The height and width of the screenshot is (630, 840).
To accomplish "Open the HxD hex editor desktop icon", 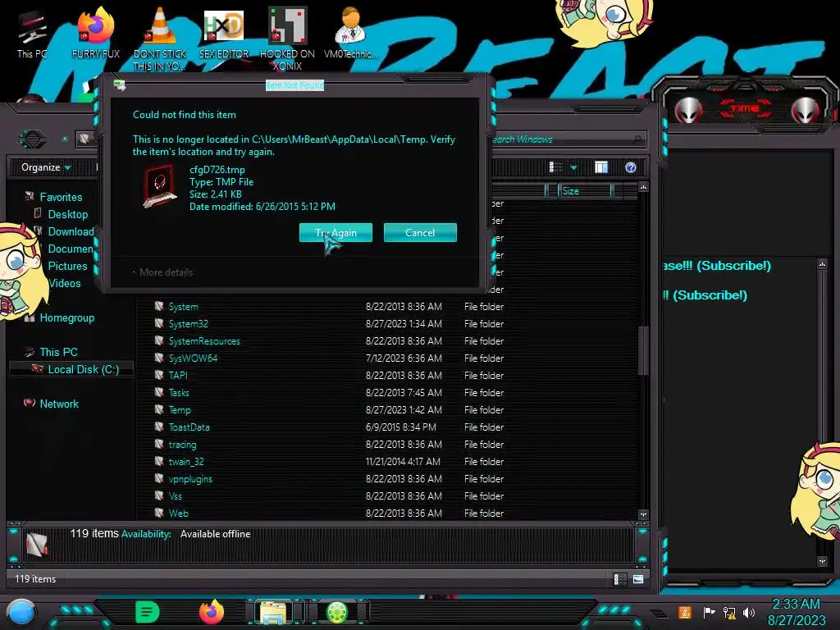I will pyautogui.click(x=224, y=33).
